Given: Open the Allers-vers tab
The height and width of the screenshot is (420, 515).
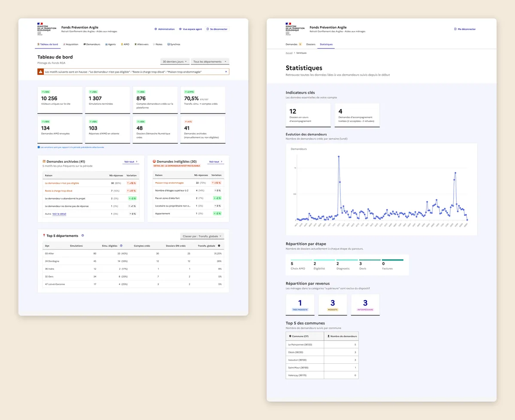Looking at the screenshot, I should (142, 44).
